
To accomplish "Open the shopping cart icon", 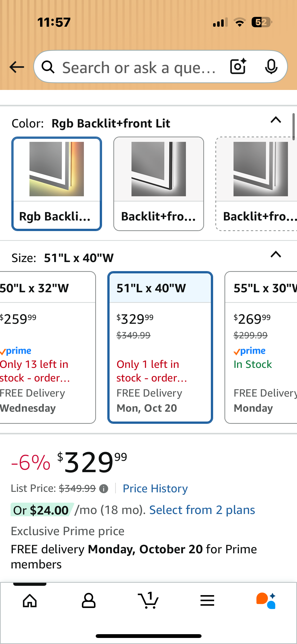I will click(x=148, y=601).
